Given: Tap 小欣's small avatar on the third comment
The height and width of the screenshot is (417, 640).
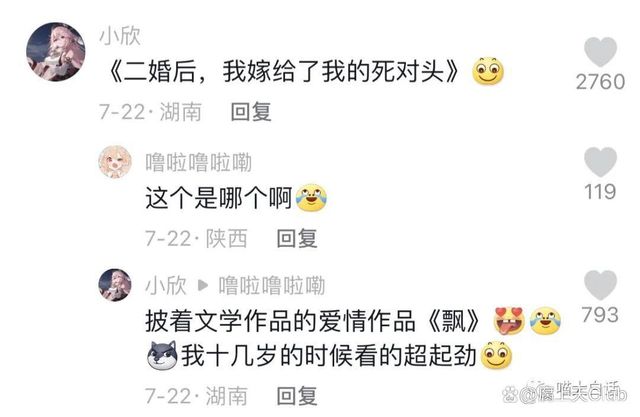Looking at the screenshot, I should pyautogui.click(x=115, y=285).
